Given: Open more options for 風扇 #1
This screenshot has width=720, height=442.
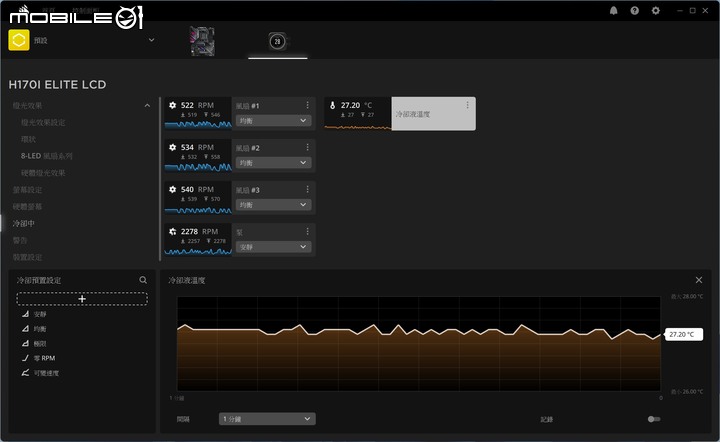Looking at the screenshot, I should (307, 105).
